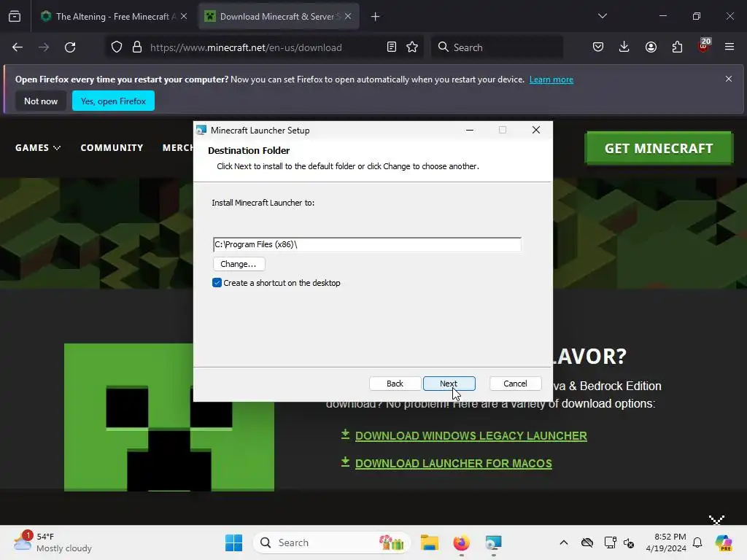The image size is (747, 560).
Task: Reload the current page
Action: pos(70,47)
